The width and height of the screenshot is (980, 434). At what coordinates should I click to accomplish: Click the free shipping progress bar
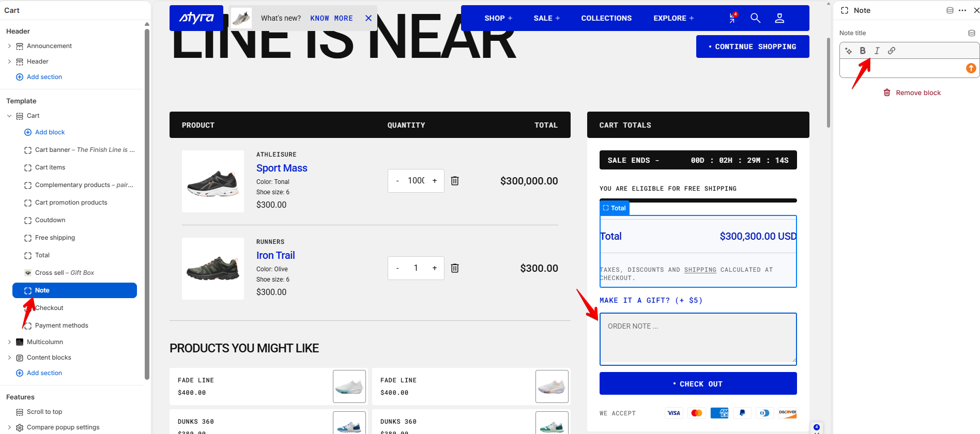tap(698, 200)
